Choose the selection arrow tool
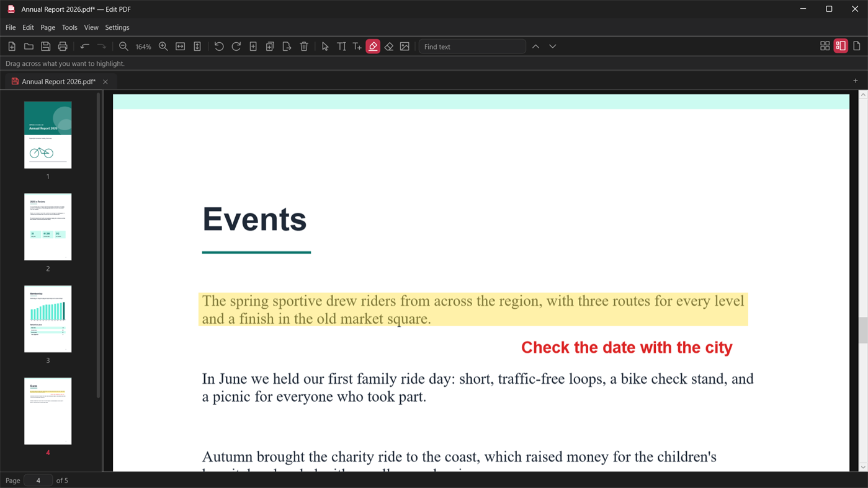The height and width of the screenshot is (488, 868). (325, 47)
